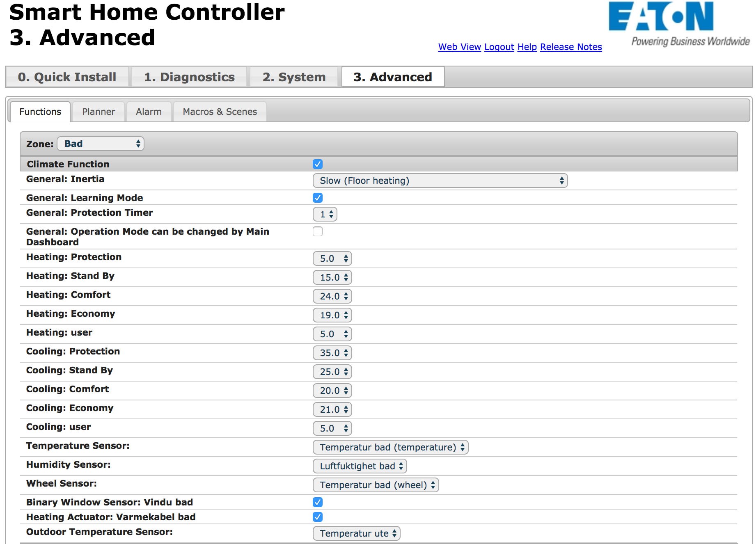Change Heating Economy temperature dropdown
Viewport: 756px width, 544px height.
click(332, 315)
